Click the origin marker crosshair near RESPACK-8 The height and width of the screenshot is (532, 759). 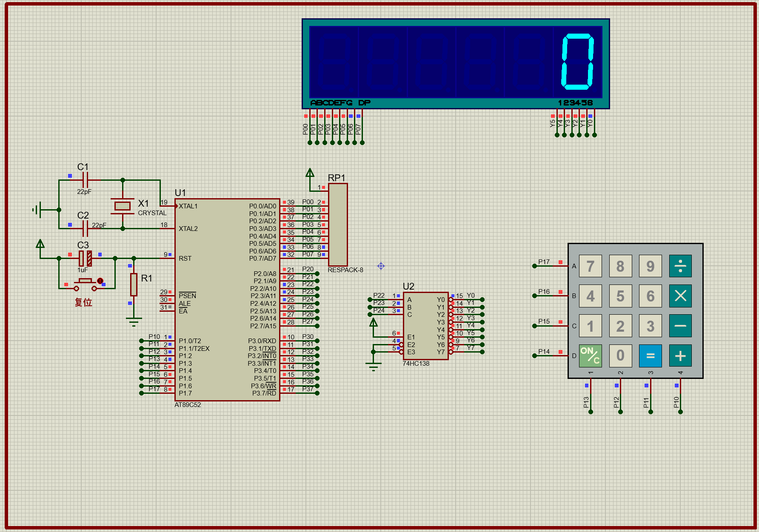381,266
